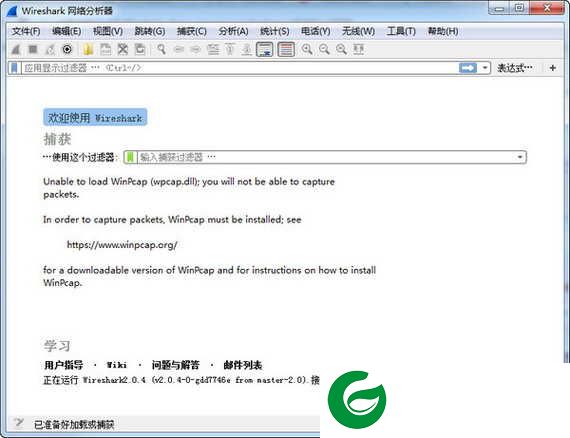
Task: Apply the display filter with arrow button
Action: pos(468,68)
